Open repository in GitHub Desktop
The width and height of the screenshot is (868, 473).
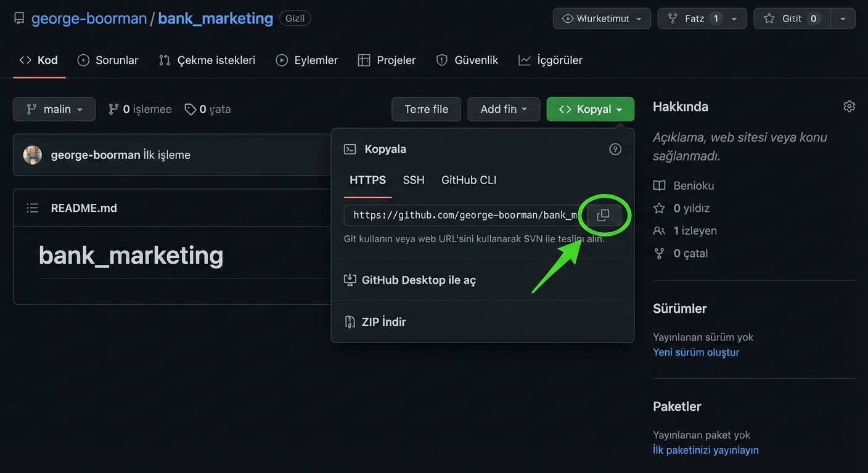[419, 280]
